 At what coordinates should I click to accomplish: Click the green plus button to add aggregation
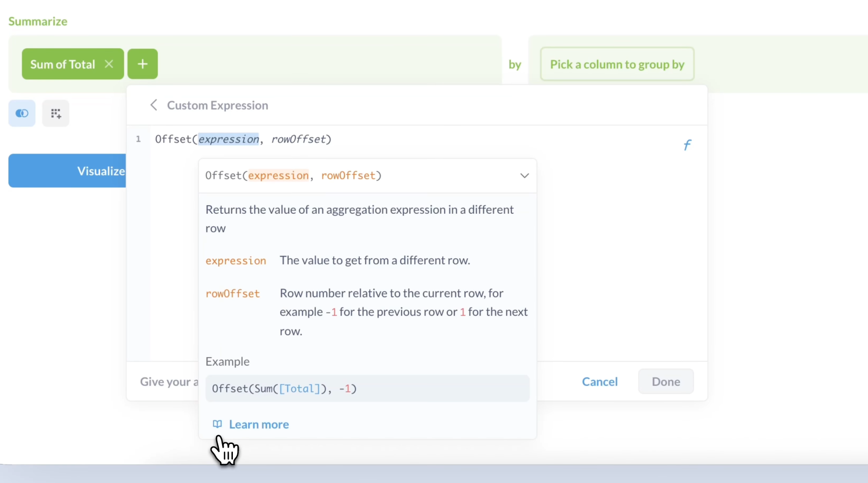click(x=142, y=64)
